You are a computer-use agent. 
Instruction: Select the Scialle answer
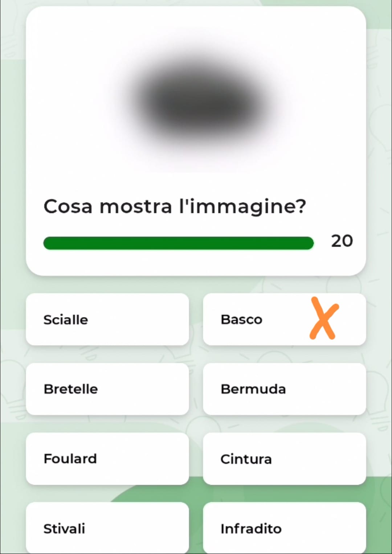107,319
